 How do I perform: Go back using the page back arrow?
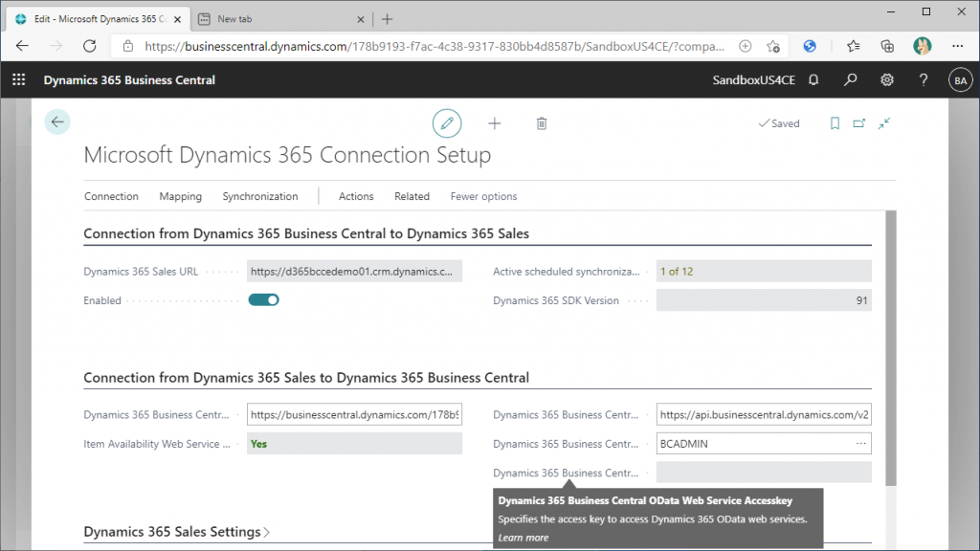tap(57, 121)
